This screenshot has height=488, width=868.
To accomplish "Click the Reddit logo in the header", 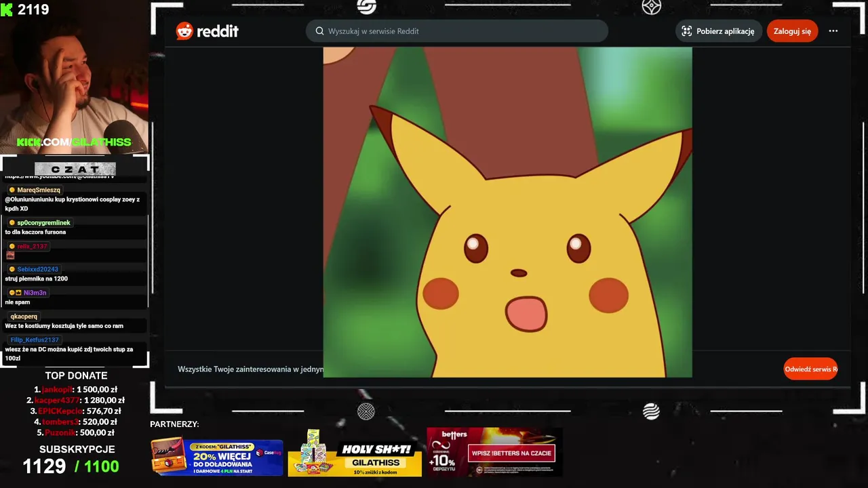I will point(207,31).
